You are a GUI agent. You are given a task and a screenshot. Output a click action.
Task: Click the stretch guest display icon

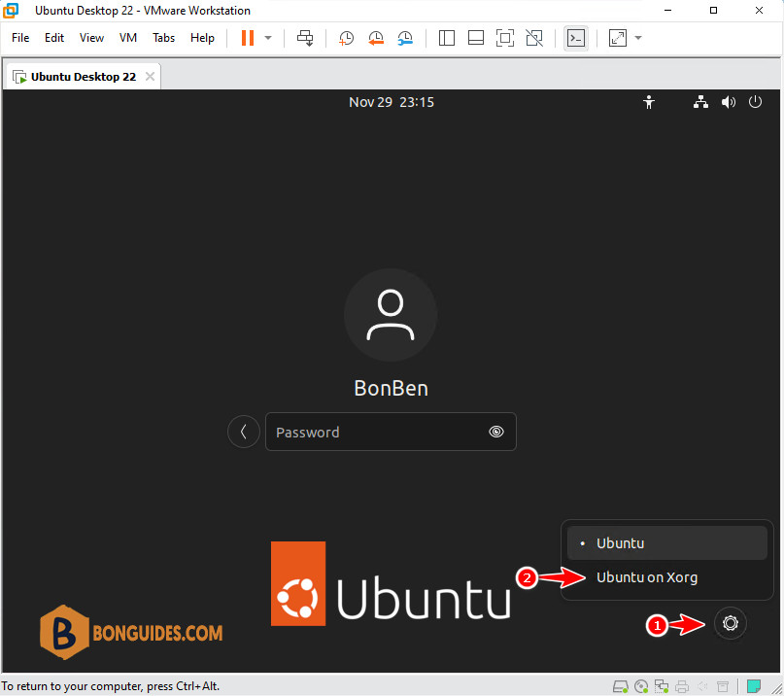618,38
